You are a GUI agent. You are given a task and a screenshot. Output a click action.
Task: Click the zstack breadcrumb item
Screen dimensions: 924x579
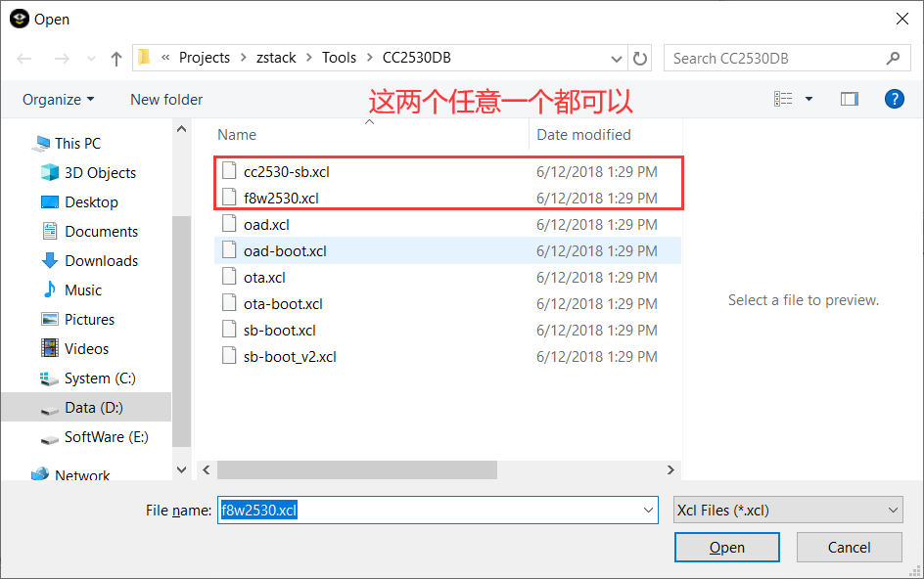point(276,58)
